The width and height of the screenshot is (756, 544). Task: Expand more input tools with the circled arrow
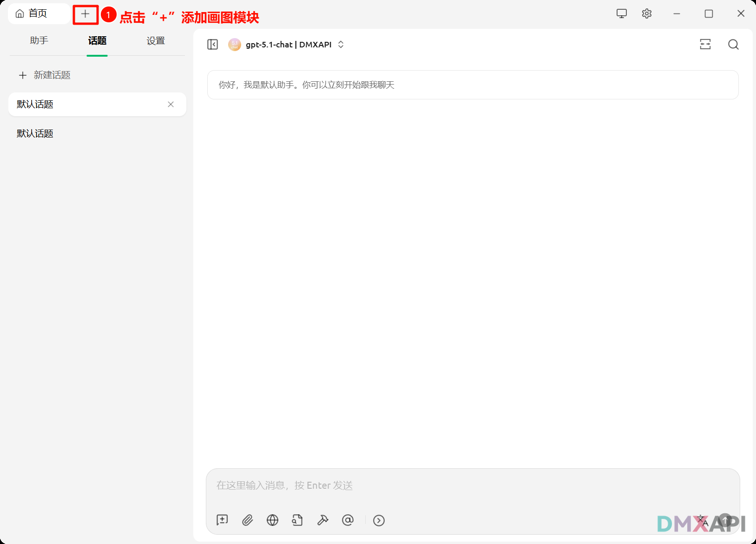click(x=379, y=520)
